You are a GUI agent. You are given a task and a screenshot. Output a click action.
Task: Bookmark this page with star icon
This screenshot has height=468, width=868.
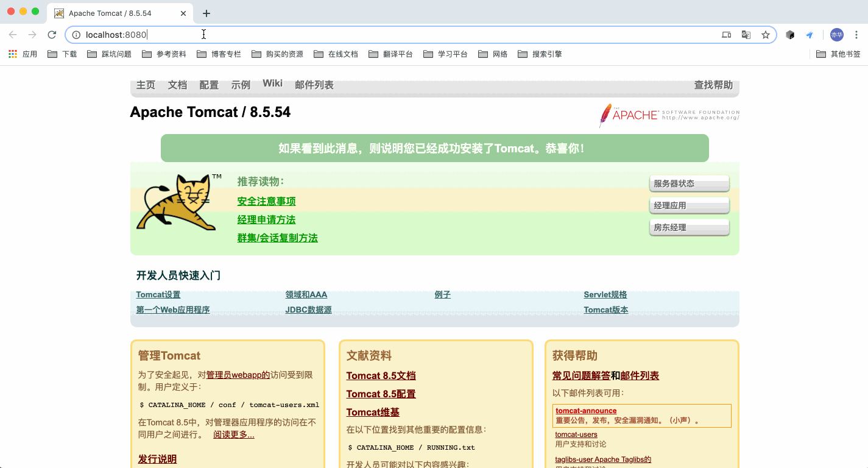[x=766, y=35]
